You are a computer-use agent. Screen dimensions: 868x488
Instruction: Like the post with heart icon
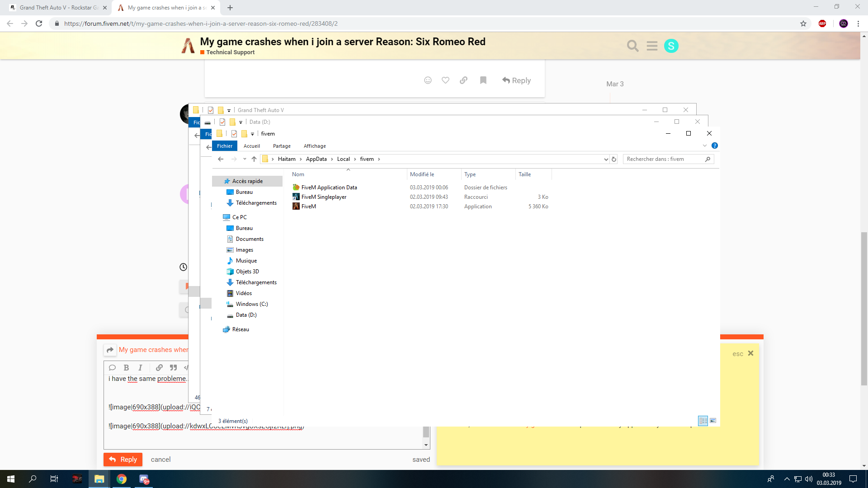point(446,80)
